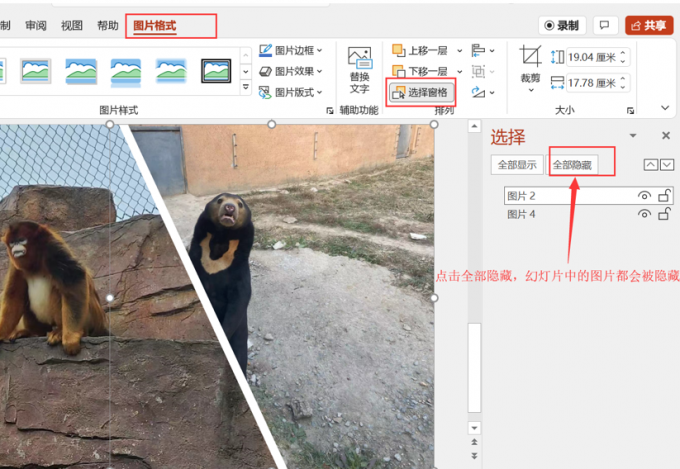Go to next slide double-arrow button
The height and width of the screenshot is (469, 680).
pos(474,456)
